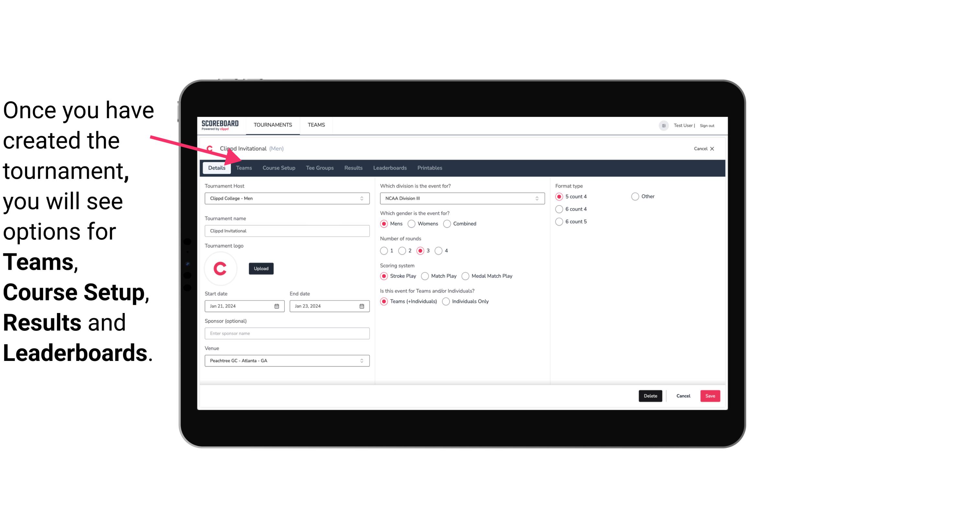
Task: Switch to the Course Setup tab
Action: (278, 167)
